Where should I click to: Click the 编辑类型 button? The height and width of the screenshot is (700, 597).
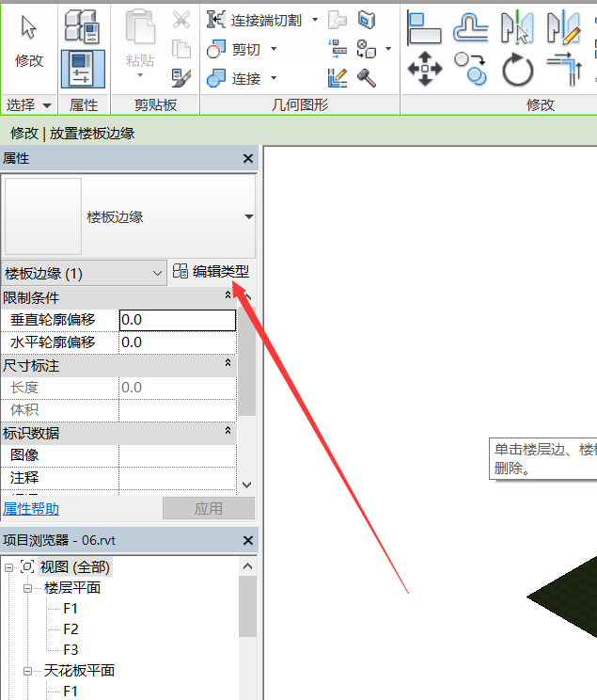pos(212,272)
